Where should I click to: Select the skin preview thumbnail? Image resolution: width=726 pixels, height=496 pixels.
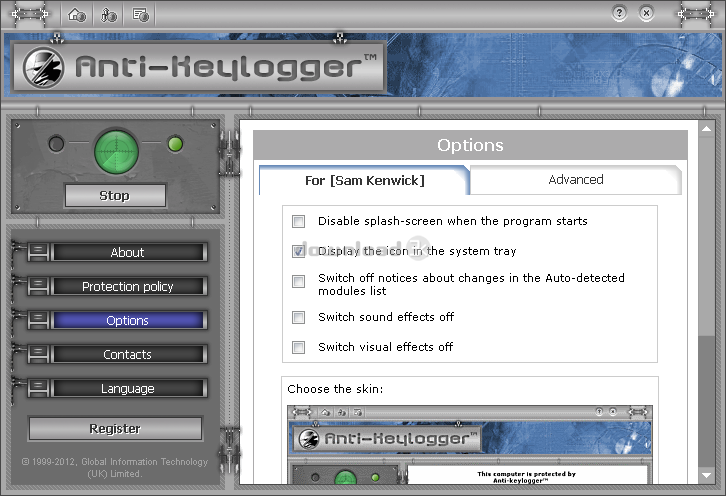tap(470, 445)
